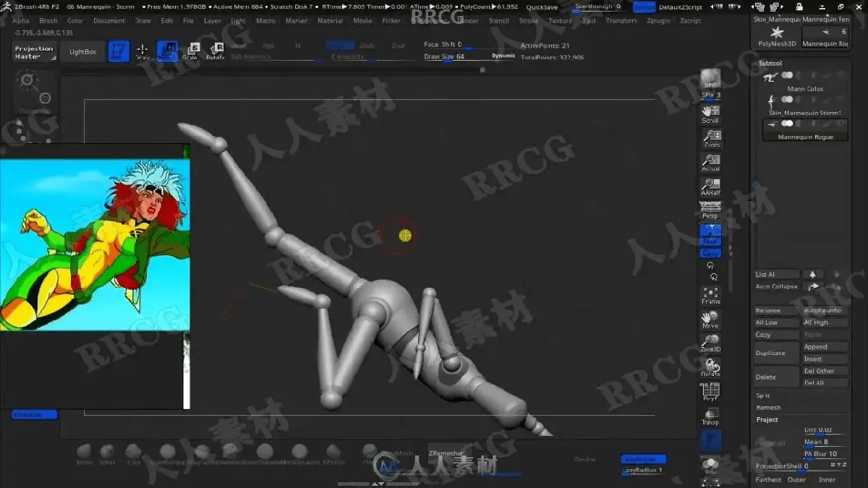This screenshot has width=868, height=488.
Task: Click the Solo icon
Action: coord(710,465)
